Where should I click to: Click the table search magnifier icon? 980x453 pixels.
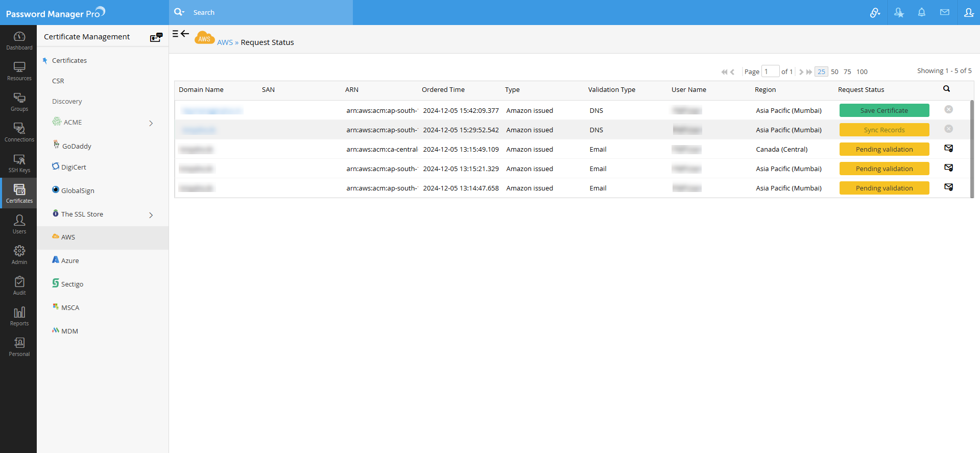pos(946,89)
